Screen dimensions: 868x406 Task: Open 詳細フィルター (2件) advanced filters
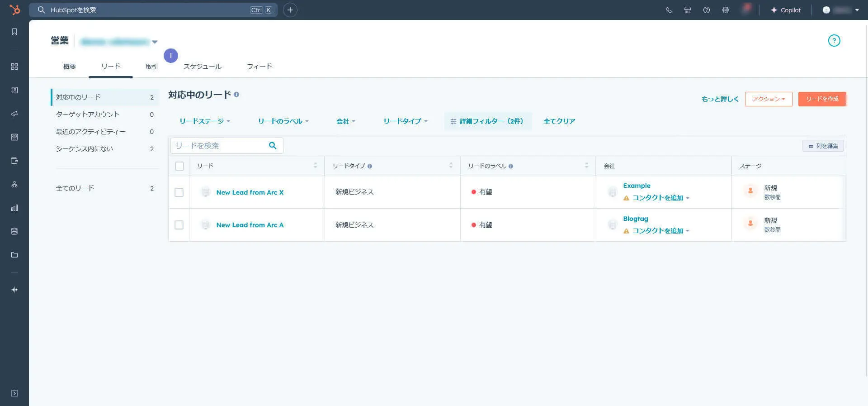coord(487,121)
